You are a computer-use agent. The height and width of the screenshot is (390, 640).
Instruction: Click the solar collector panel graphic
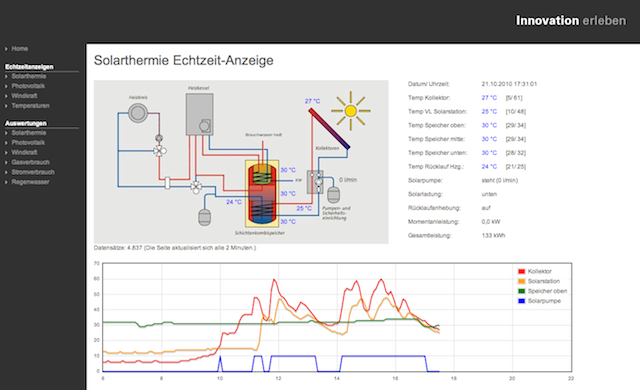point(329,129)
